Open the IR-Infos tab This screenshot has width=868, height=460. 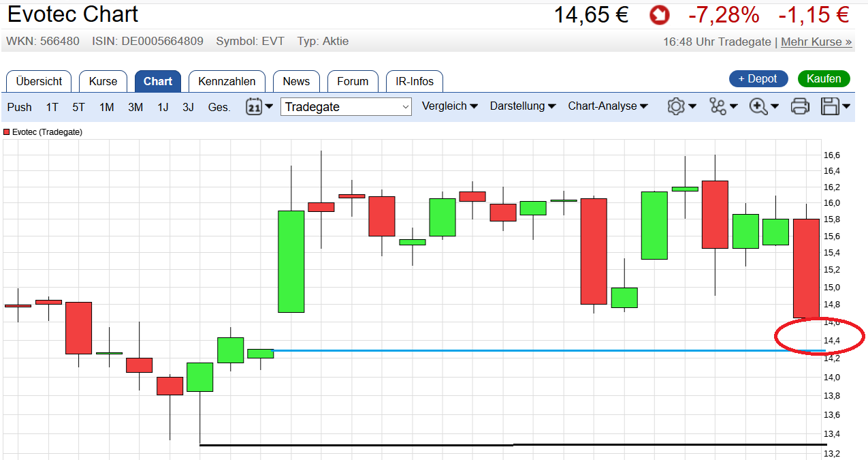click(x=415, y=81)
